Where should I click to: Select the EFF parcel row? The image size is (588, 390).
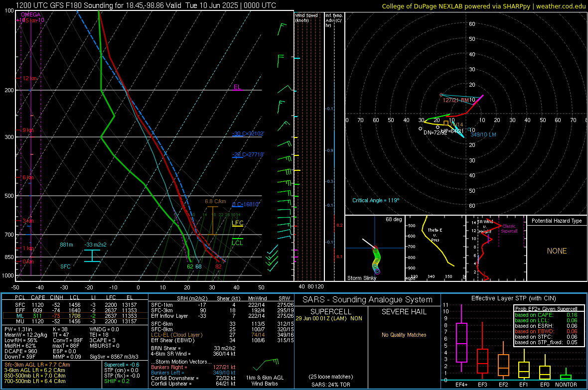pos(75,310)
